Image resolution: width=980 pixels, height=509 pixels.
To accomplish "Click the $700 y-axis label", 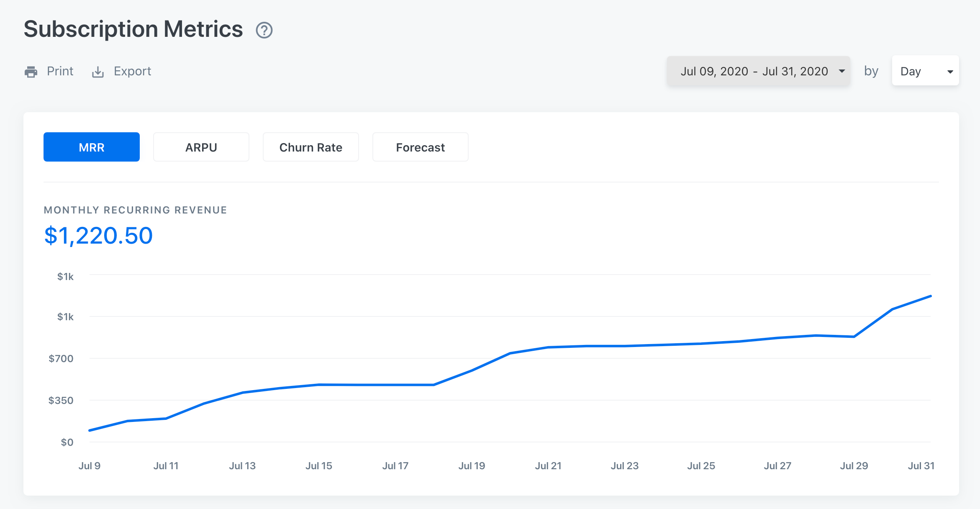I will point(61,359).
